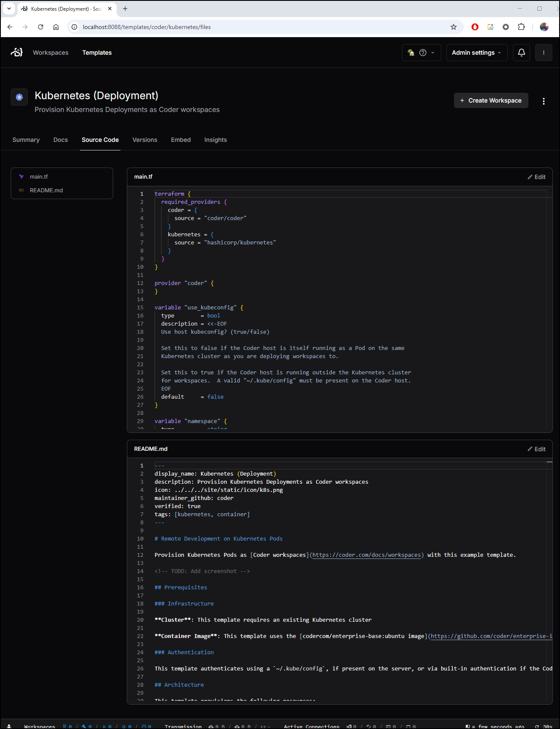Image resolution: width=560 pixels, height=729 pixels.
Task: Open the browser home page
Action: coord(56,27)
